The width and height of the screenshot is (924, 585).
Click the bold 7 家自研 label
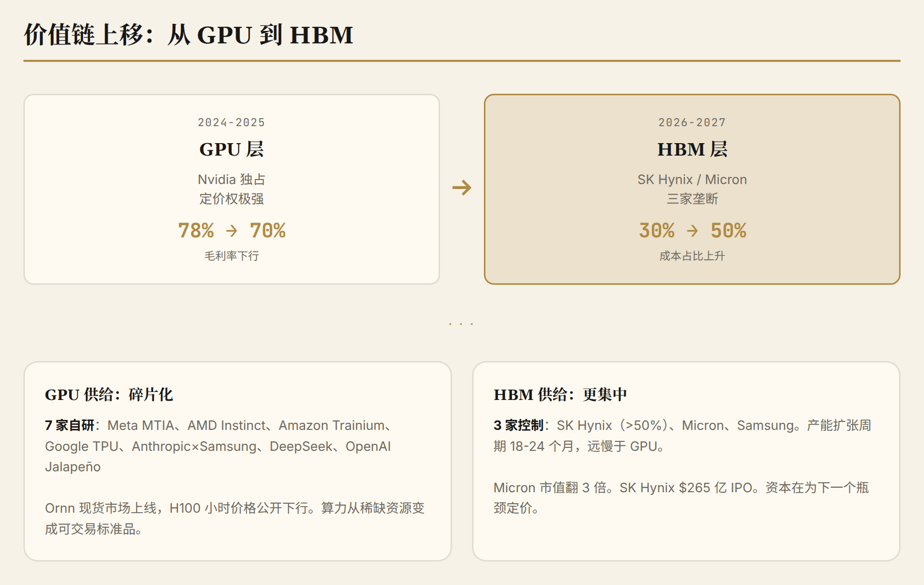point(69,425)
